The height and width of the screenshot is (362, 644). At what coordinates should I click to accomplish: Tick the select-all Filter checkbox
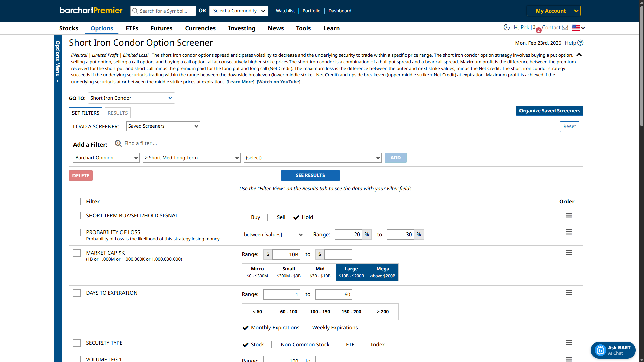(x=77, y=201)
